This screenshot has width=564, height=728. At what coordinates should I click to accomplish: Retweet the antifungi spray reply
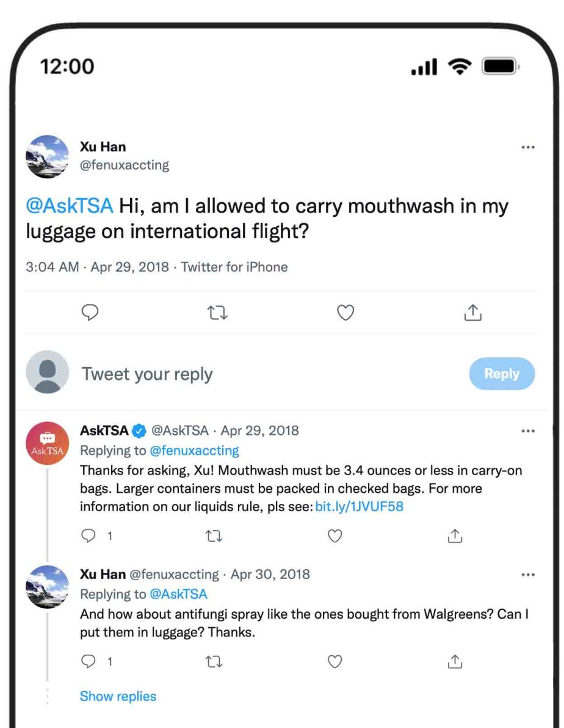point(214,661)
